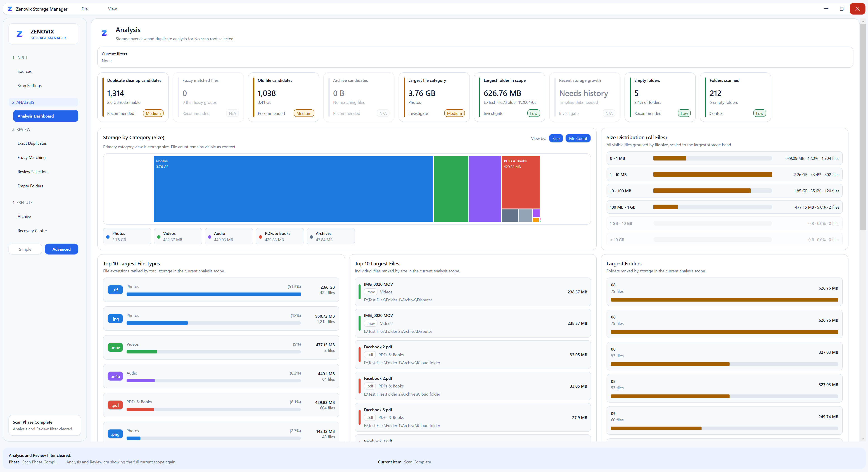View category chart by Size
Viewport: 868px width, 472px height.
(x=556, y=139)
